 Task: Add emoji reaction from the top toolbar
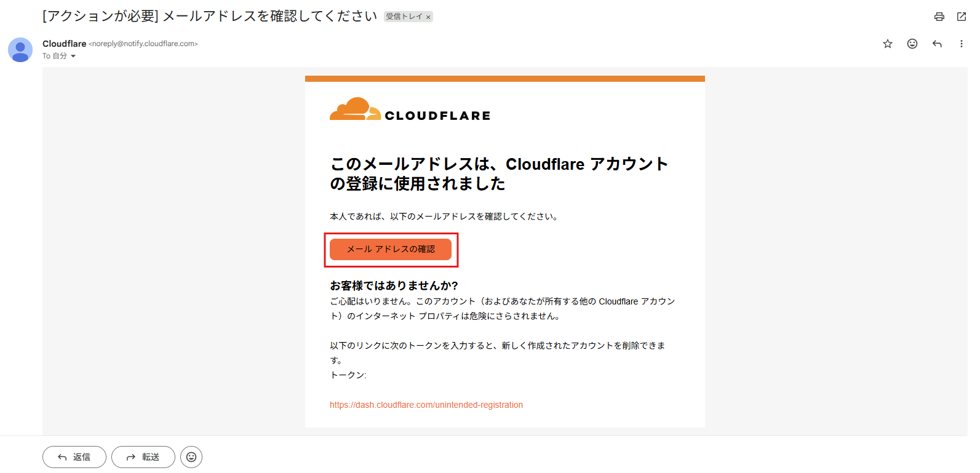point(912,44)
